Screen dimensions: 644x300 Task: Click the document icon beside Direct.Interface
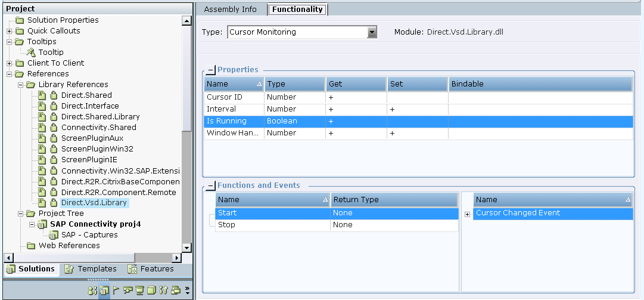pos(42,106)
